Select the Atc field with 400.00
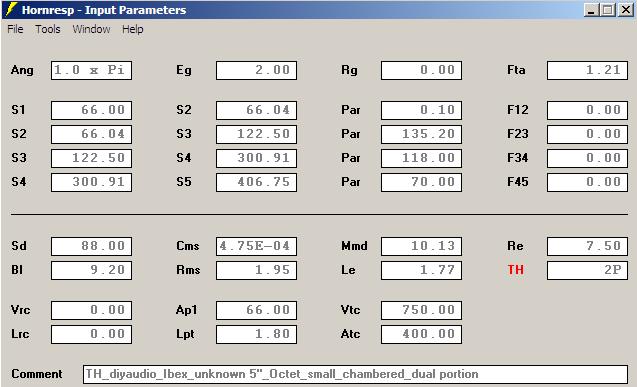 click(421, 334)
